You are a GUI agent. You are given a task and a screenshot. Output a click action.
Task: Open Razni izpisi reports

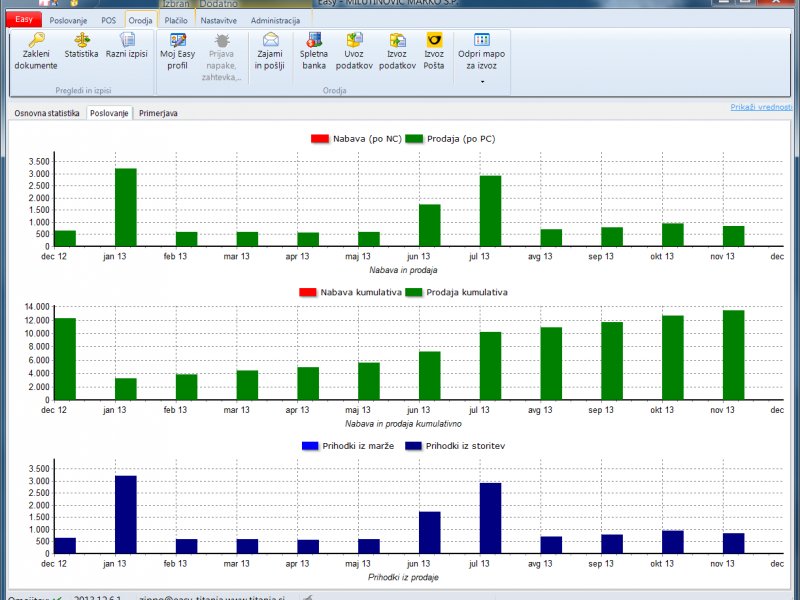(127, 41)
